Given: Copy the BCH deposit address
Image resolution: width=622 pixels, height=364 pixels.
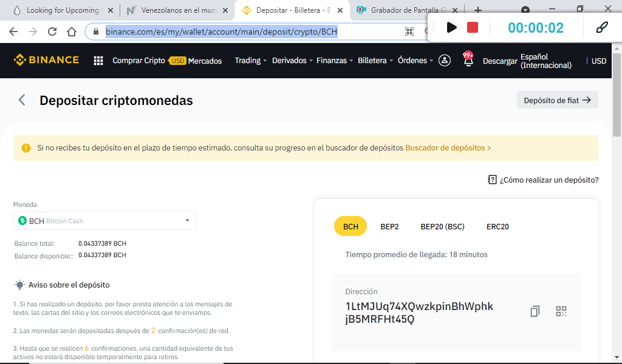Looking at the screenshot, I should point(535,311).
